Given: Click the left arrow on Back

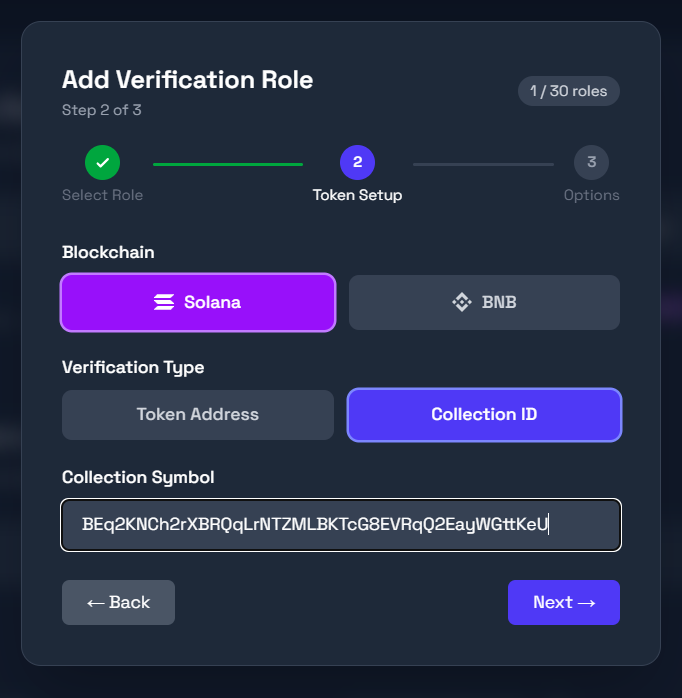Looking at the screenshot, I should coord(95,602).
